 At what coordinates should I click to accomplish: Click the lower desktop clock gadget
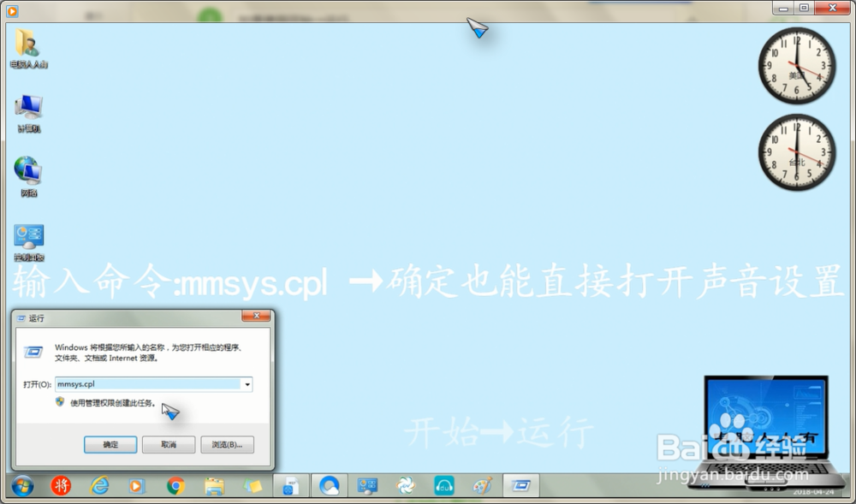tap(796, 152)
